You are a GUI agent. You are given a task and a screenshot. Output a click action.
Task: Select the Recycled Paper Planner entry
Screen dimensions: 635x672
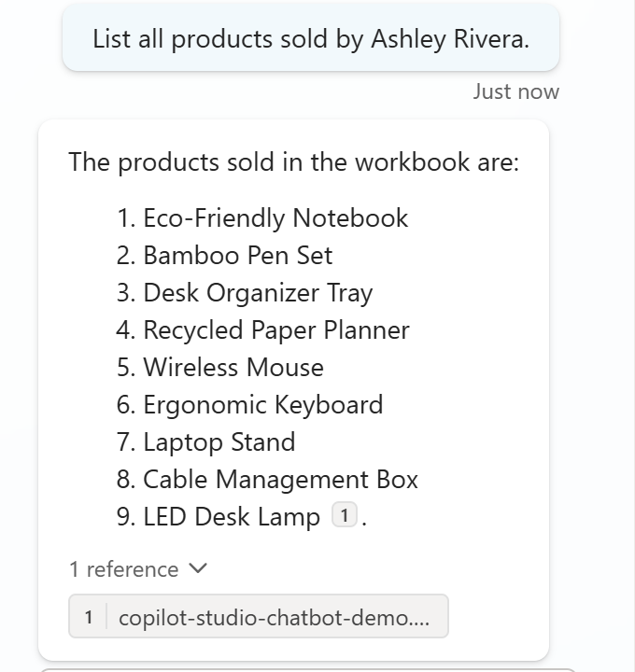[x=275, y=330]
